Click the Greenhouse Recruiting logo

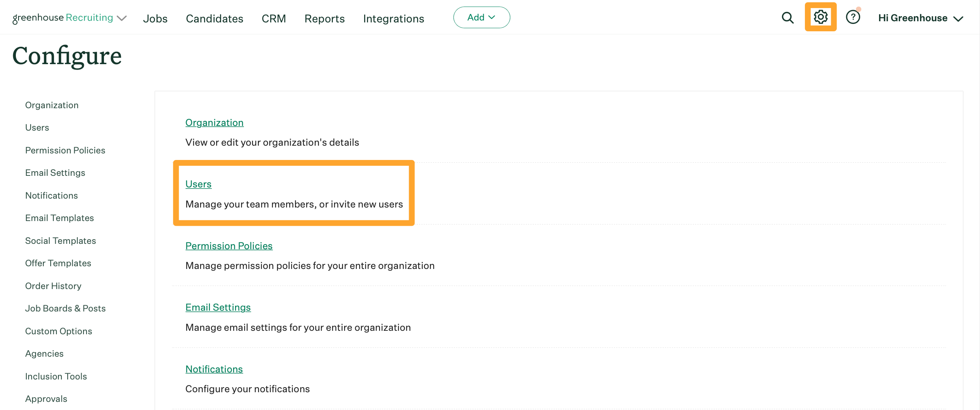coord(62,17)
